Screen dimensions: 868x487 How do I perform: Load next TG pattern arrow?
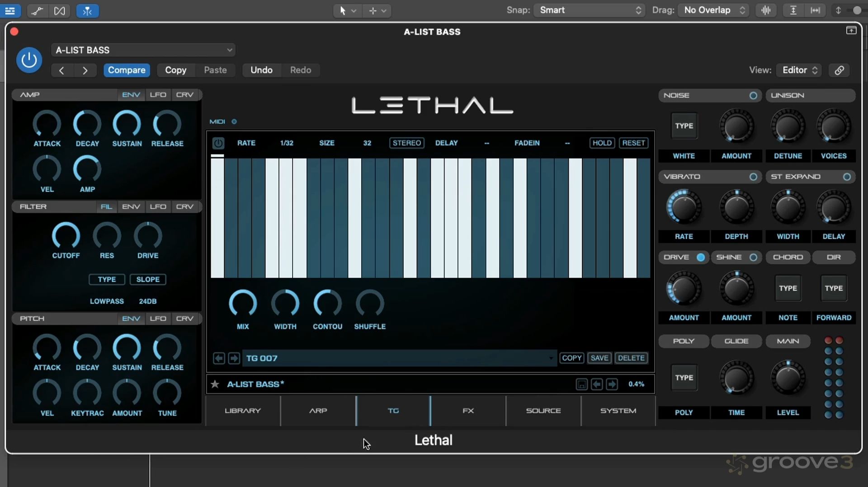234,358
